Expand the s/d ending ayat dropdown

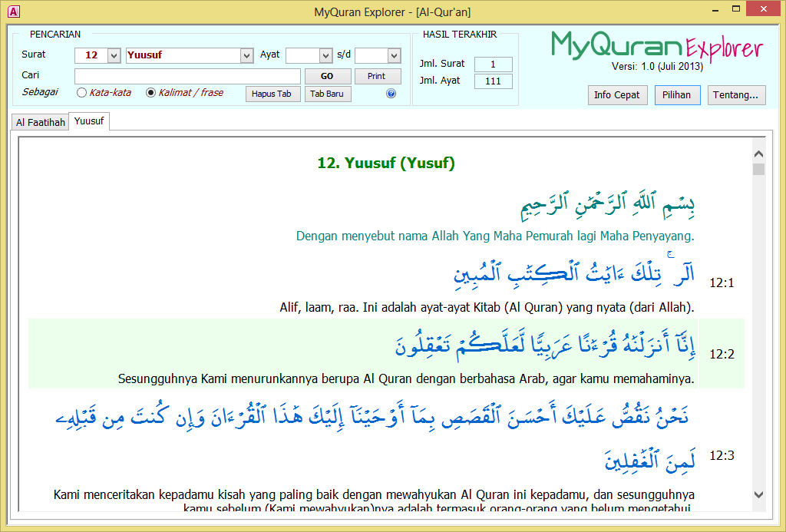tap(394, 56)
